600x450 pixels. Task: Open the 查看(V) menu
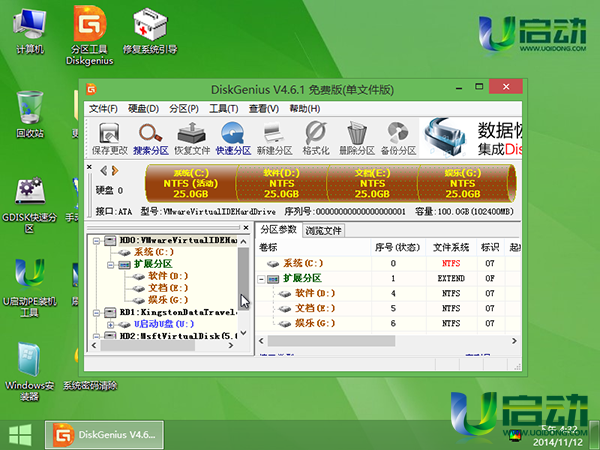point(264,109)
